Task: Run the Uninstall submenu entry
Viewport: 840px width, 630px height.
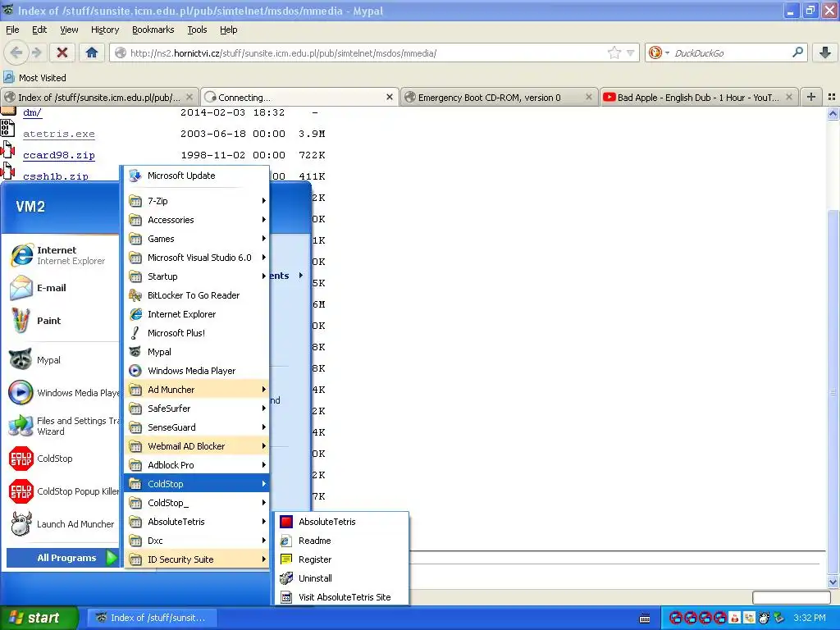Action: coord(341,578)
